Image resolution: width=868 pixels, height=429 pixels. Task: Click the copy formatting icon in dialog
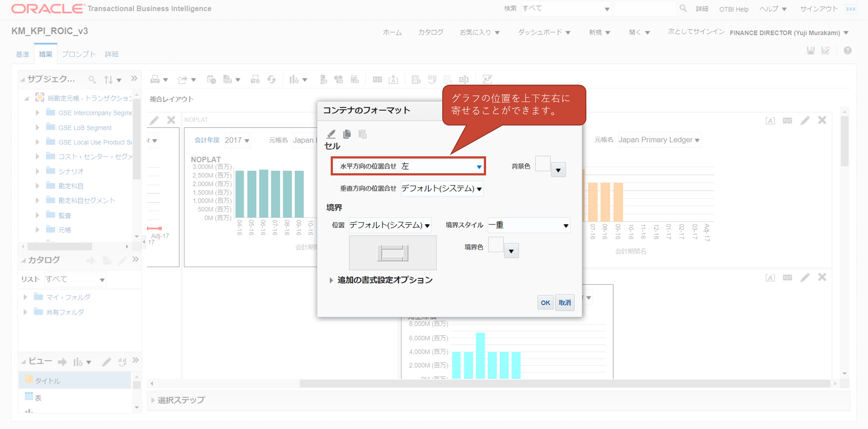point(347,134)
